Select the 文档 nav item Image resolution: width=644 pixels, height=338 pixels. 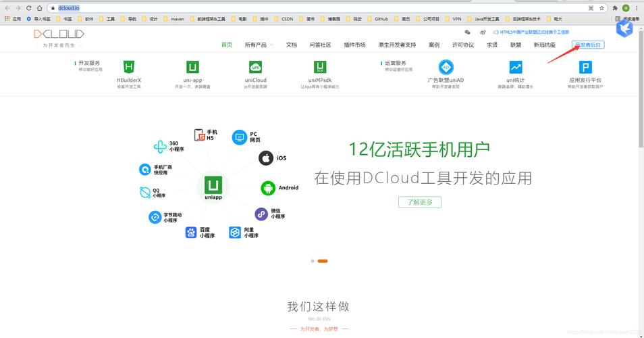click(x=291, y=45)
